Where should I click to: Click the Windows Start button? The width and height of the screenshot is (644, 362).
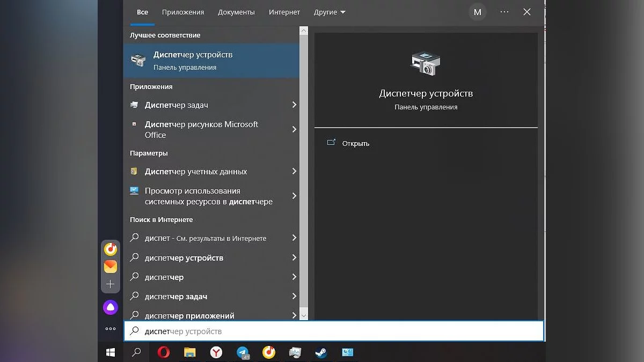[111, 352]
